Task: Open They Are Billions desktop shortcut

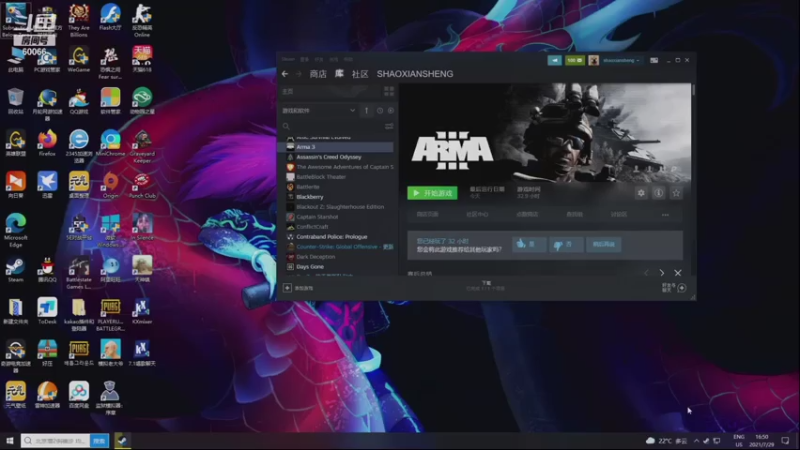Action: [x=79, y=20]
